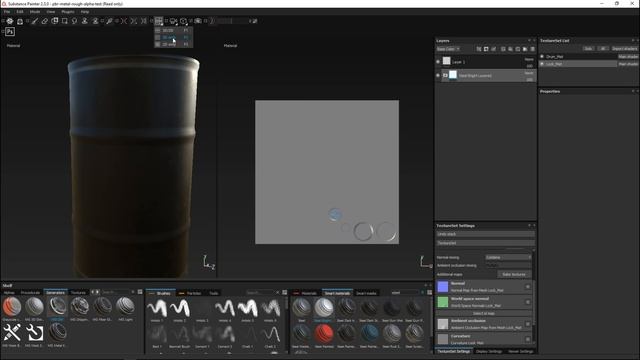
Task: Toggle the symmetry toolbar icon
Action: click(x=124, y=21)
